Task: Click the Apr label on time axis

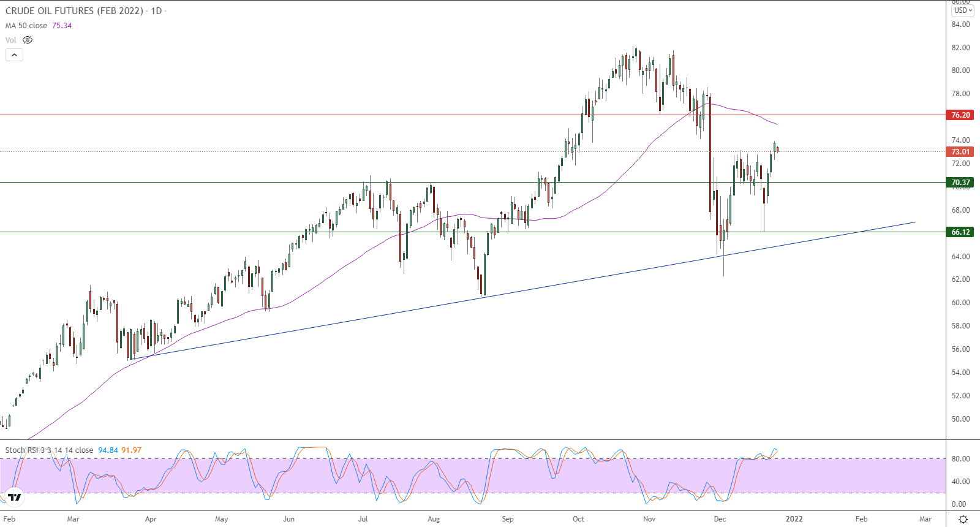Action: coord(151,519)
